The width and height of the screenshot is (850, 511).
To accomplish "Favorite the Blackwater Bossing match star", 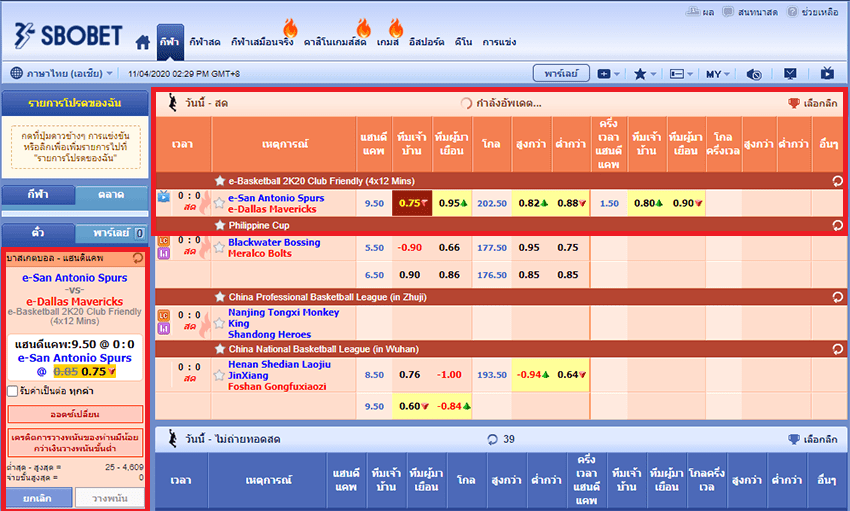I will [x=219, y=248].
